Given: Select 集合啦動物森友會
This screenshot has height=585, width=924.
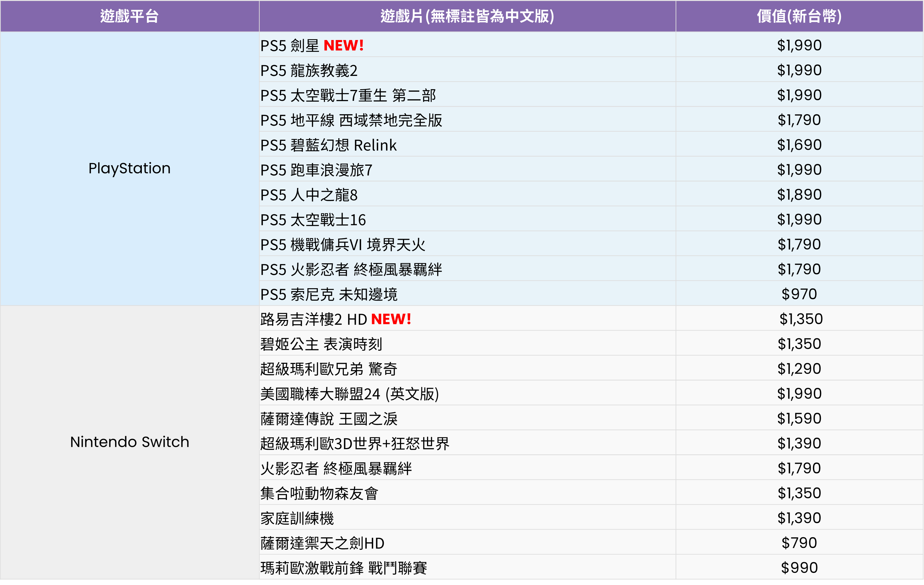Looking at the screenshot, I should (319, 493).
